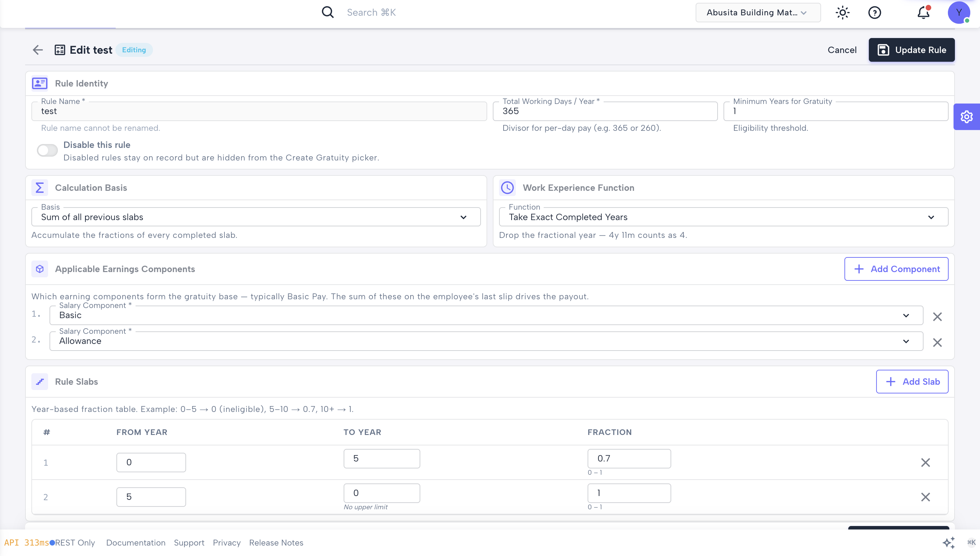Click the Earnings Components cube icon

[40, 269]
